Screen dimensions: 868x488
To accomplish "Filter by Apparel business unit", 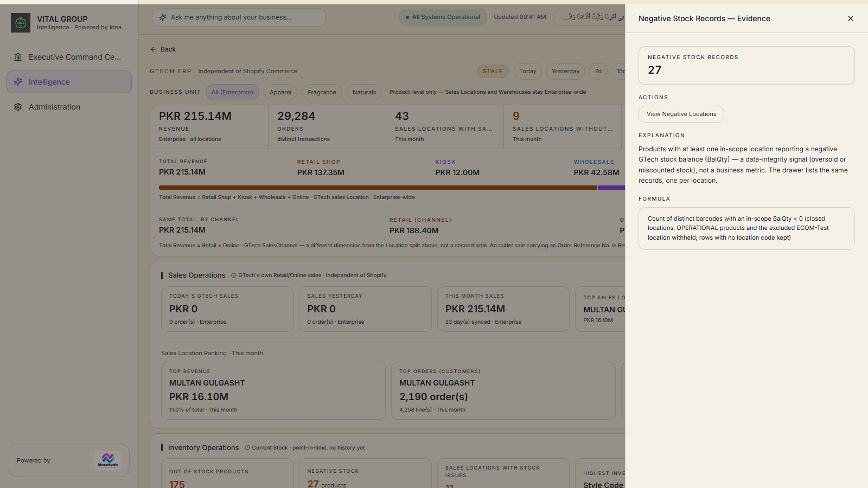I will pos(280,92).
